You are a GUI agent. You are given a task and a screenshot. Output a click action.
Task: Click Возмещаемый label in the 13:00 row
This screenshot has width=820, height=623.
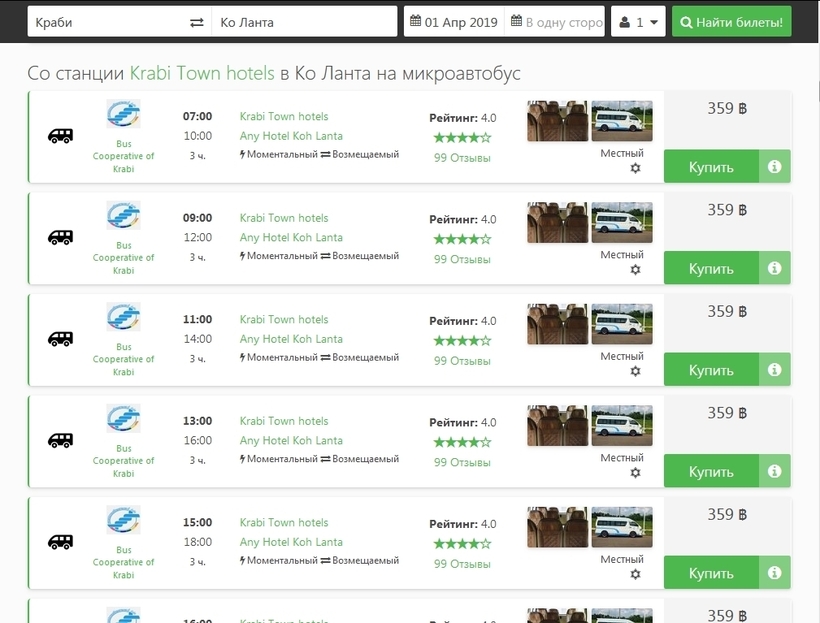[360, 459]
